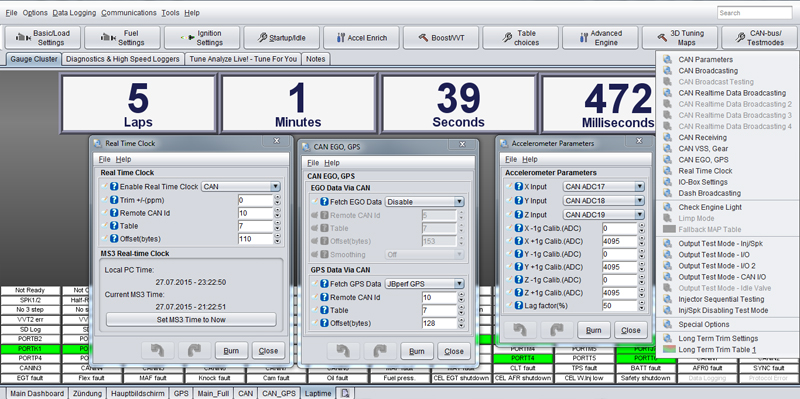
Task: Switch to Diagnostics & High Speed Loggers tab
Action: tap(122, 59)
